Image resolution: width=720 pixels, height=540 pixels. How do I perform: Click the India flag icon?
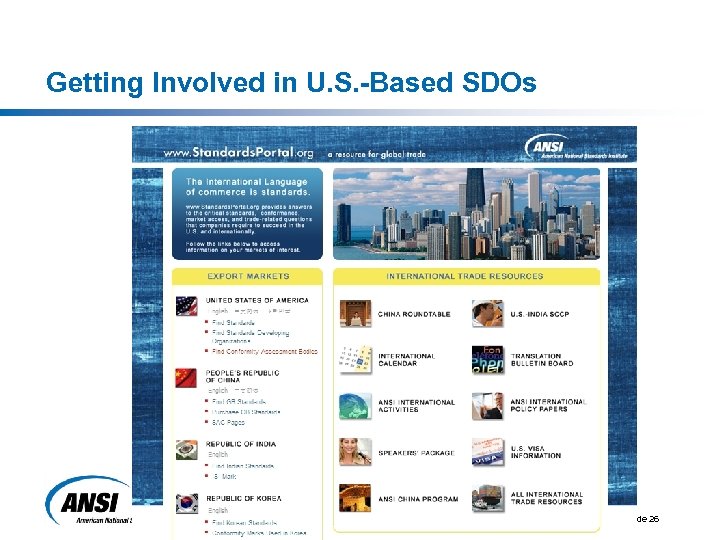click(187, 450)
